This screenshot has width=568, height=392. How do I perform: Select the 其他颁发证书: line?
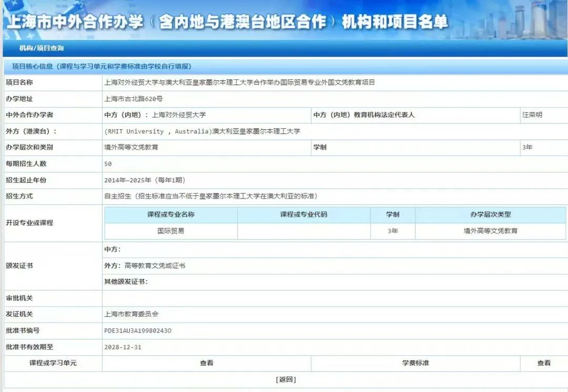click(x=126, y=282)
